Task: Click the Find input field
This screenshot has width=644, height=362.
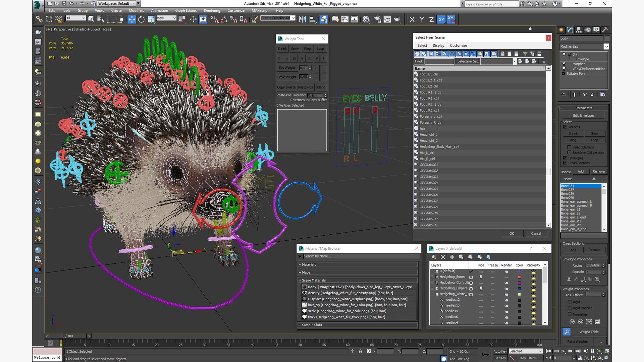Action: [439, 61]
